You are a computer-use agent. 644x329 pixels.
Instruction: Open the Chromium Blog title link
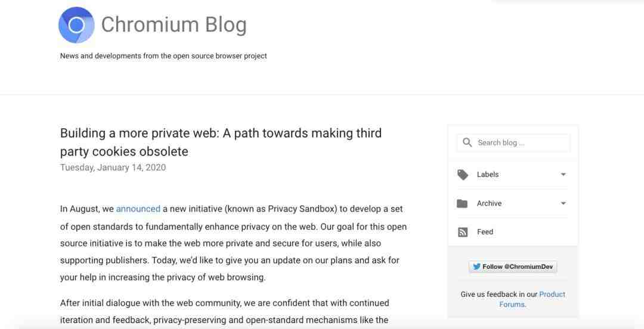coord(174,24)
